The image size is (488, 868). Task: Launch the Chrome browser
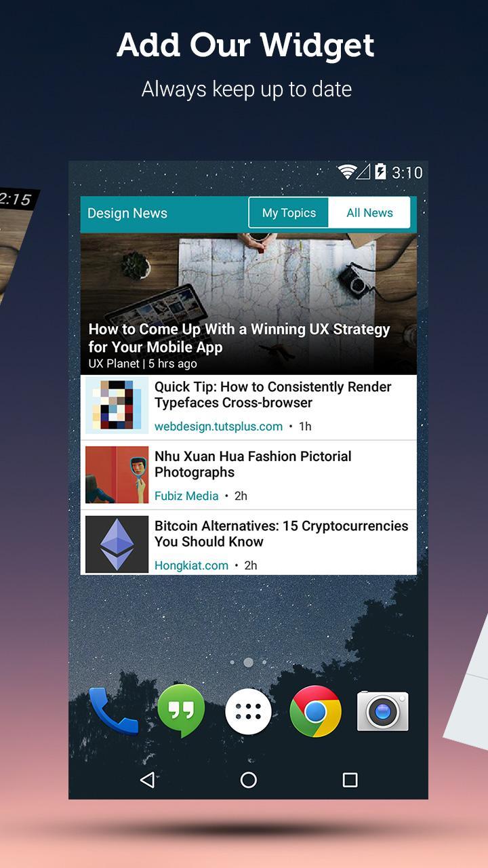pyautogui.click(x=315, y=711)
